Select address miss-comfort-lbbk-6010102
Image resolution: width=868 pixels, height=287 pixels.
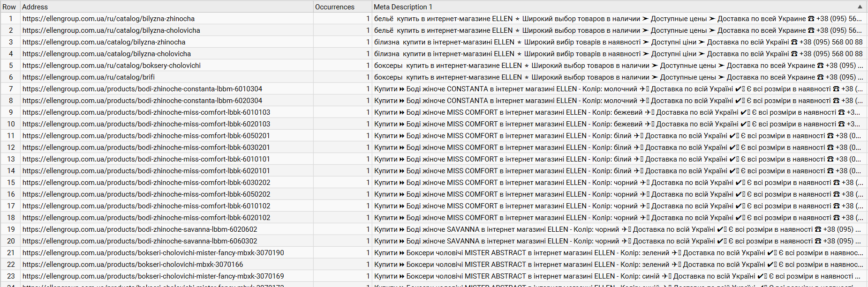pos(167,206)
